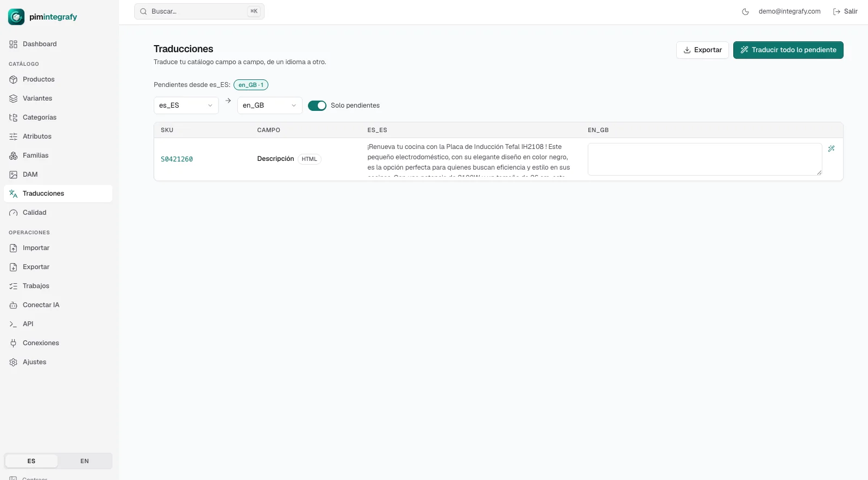Click the Conexiones plug icon

pyautogui.click(x=14, y=343)
